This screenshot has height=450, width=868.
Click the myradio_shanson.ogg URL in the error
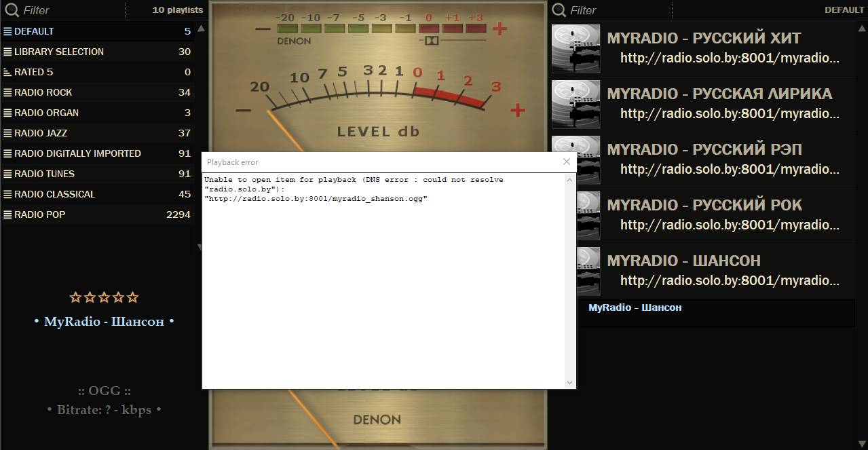pos(316,198)
